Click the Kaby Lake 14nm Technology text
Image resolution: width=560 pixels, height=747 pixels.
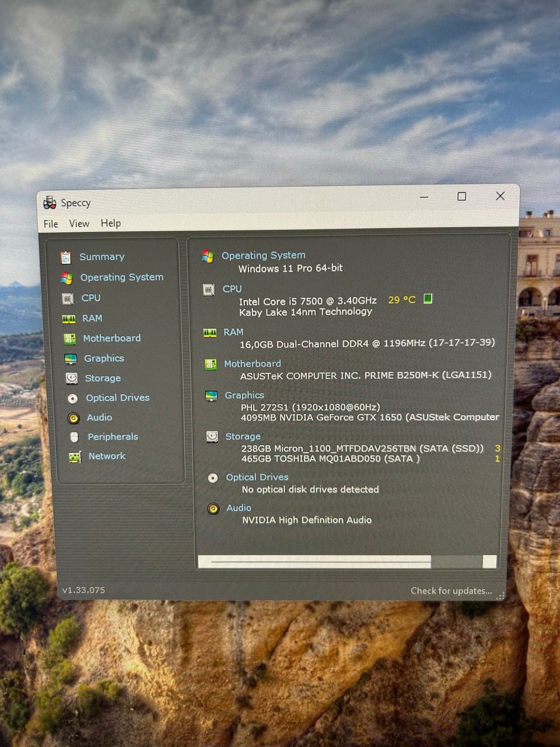point(306,312)
